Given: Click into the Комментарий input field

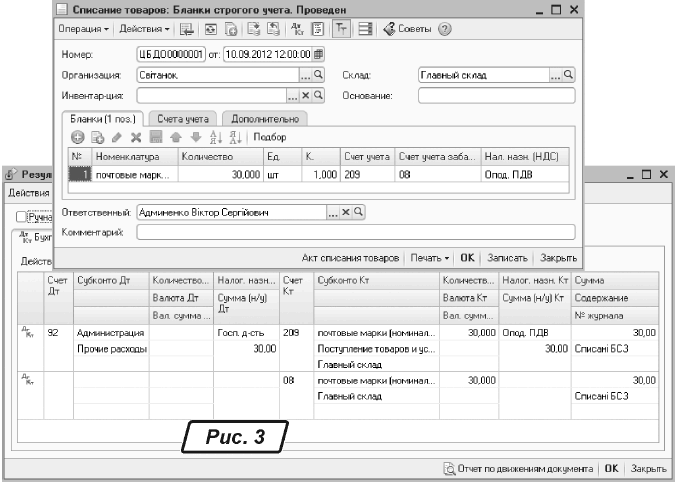Looking at the screenshot, I should [x=355, y=232].
